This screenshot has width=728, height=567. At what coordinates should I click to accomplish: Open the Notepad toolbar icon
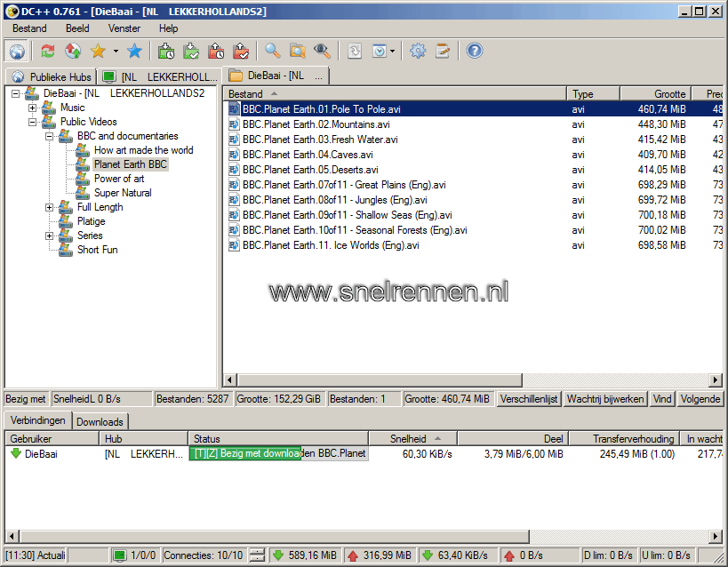pos(443,51)
